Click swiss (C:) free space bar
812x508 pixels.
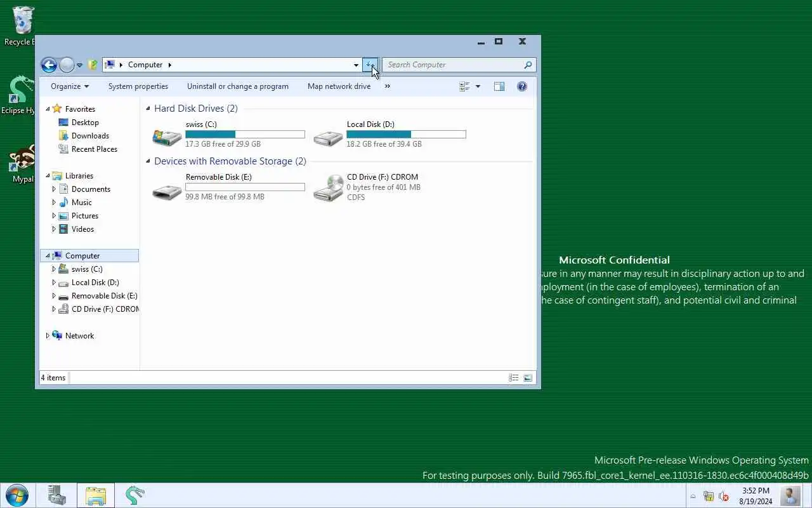(245, 135)
